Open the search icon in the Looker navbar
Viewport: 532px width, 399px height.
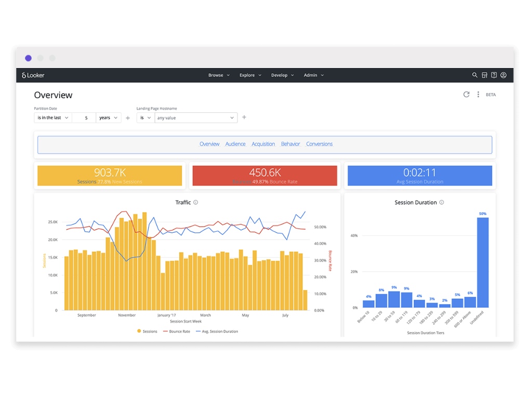point(474,75)
